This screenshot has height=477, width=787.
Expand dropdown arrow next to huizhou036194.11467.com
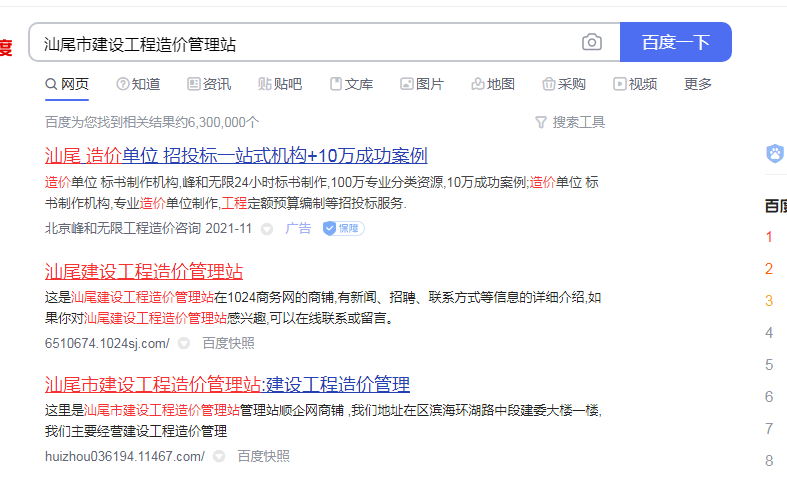click(219, 456)
